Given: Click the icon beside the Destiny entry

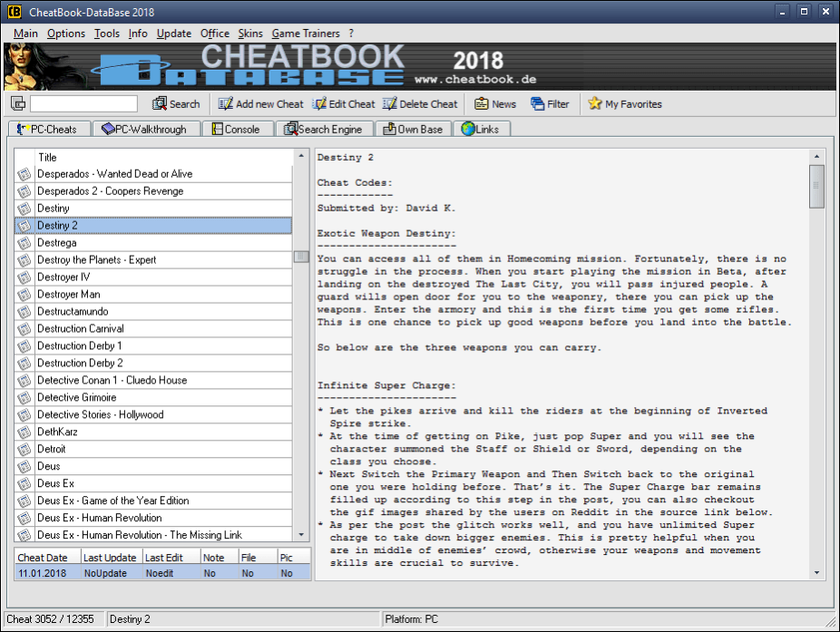Looking at the screenshot, I should point(24,209).
